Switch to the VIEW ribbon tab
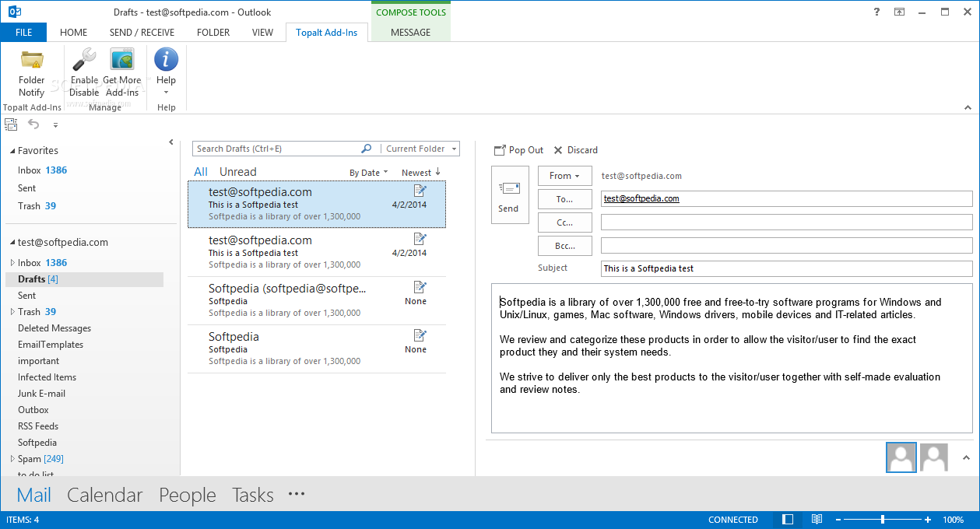Screen dimensions: 980x529 pos(262,33)
